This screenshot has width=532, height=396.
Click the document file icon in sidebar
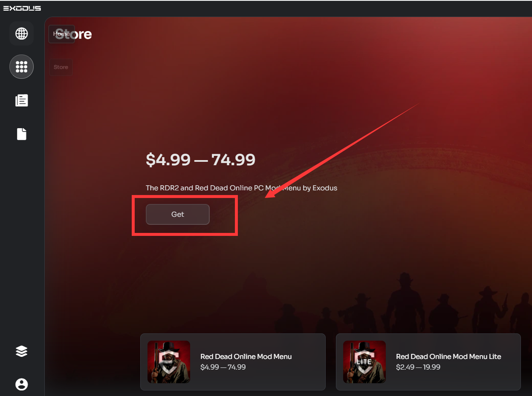[21, 134]
